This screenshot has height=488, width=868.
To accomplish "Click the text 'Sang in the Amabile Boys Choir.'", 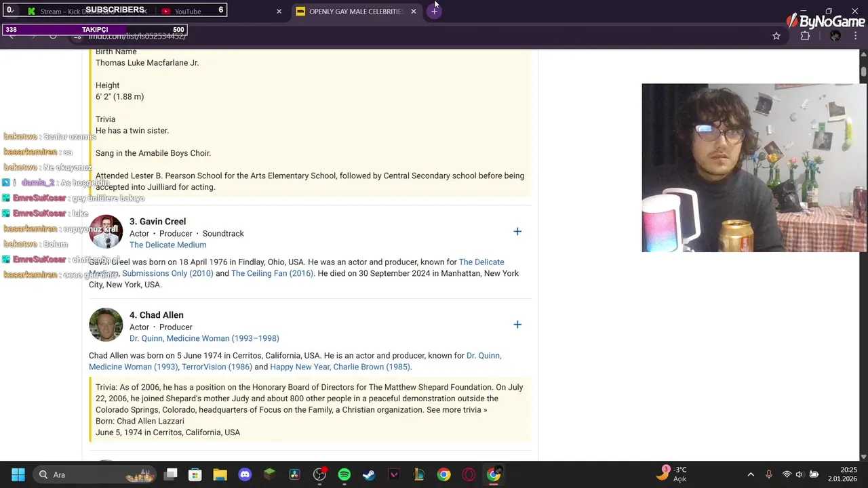I will click(x=153, y=153).
